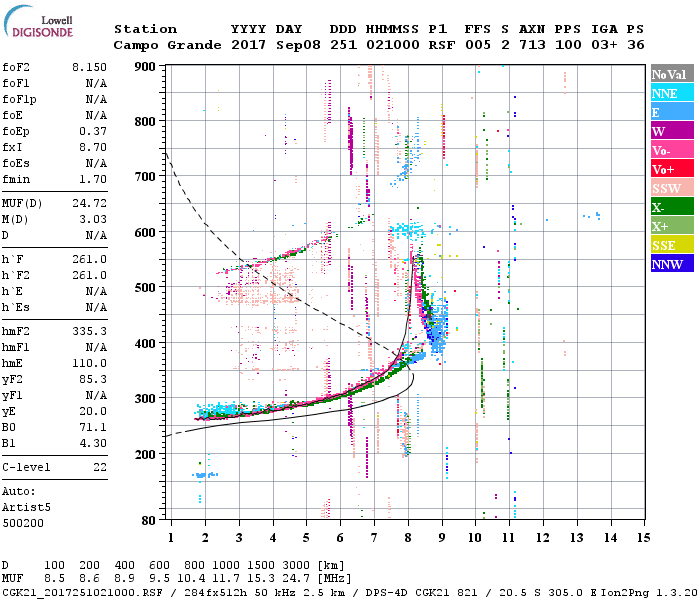Select the W purple legend swatch
The width and height of the screenshot is (700, 600).
[672, 131]
